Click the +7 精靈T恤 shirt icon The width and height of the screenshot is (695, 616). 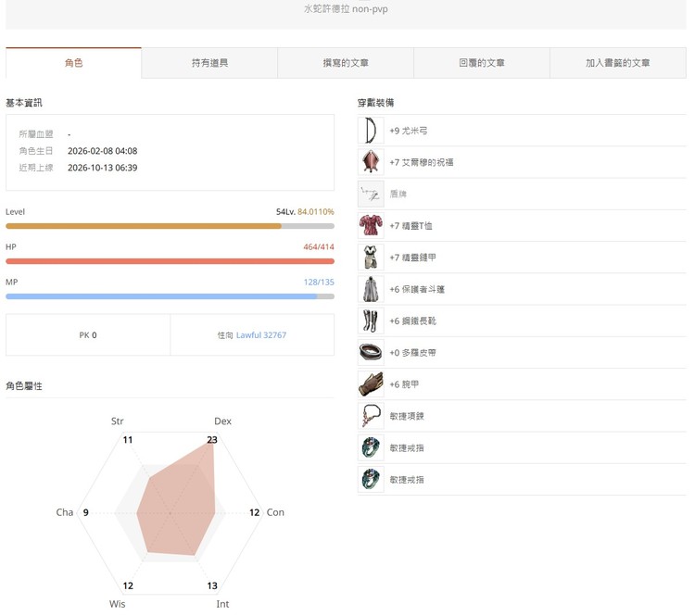pyautogui.click(x=371, y=226)
